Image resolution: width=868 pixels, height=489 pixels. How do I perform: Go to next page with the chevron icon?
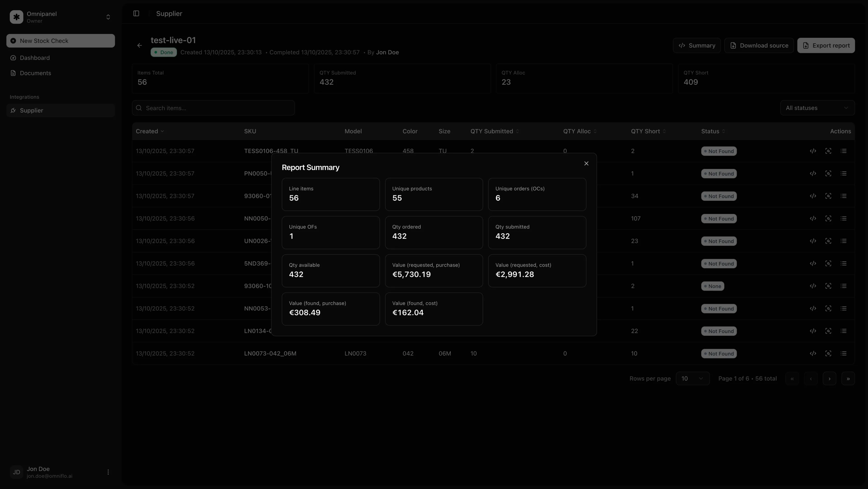point(830,379)
